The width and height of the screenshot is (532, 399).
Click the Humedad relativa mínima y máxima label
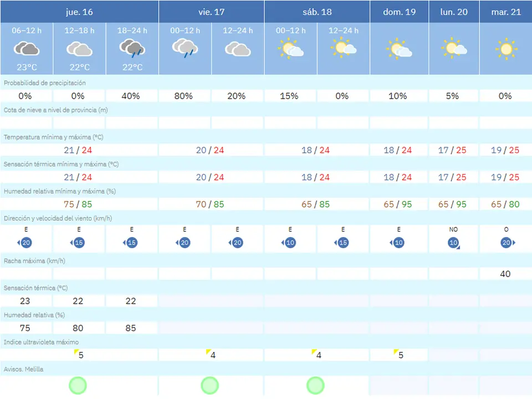pos(60,191)
